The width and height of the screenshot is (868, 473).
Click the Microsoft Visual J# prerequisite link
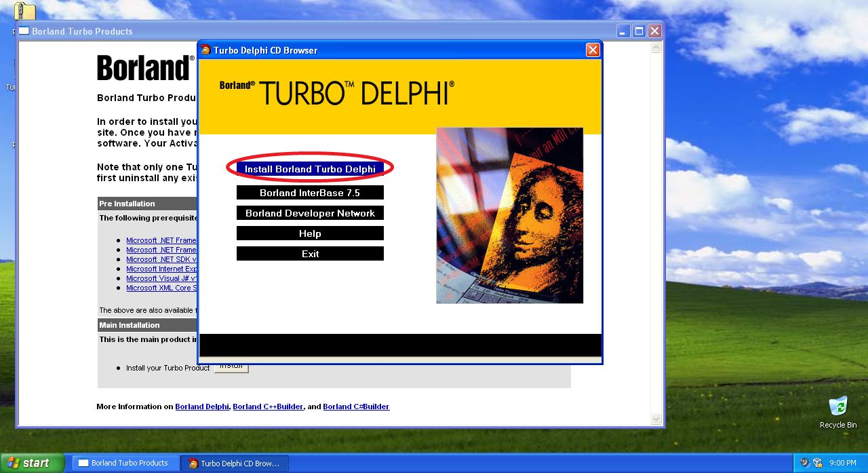162,278
